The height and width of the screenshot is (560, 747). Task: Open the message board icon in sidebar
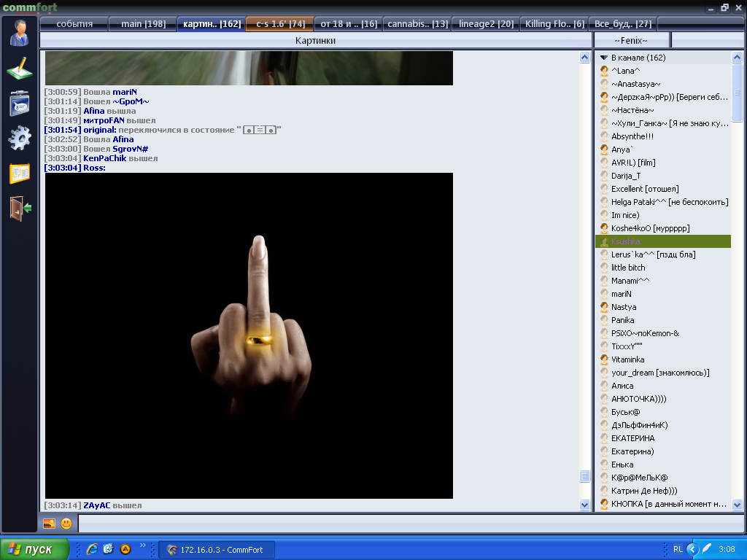coord(20,104)
